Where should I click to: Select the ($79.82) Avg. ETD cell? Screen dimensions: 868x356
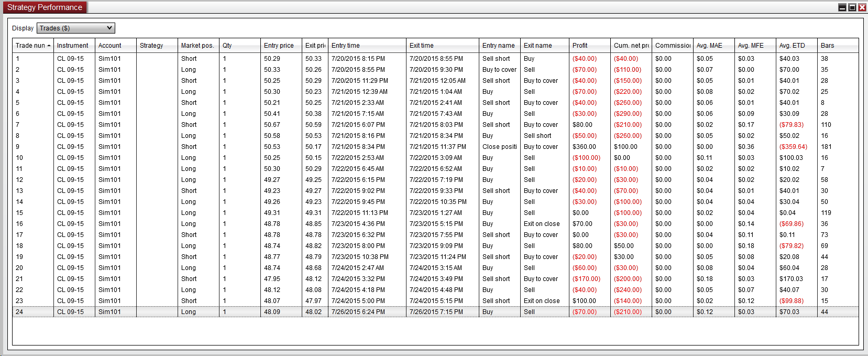click(x=792, y=246)
